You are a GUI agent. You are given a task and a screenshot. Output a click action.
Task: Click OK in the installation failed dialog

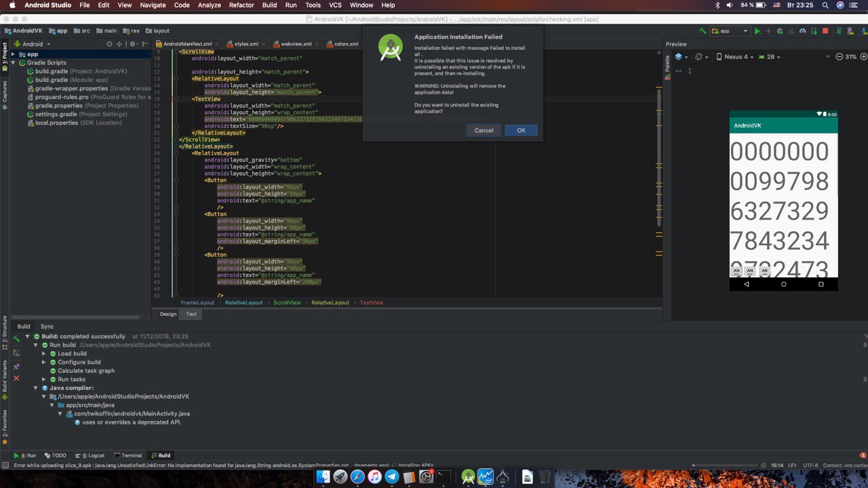[x=521, y=130]
